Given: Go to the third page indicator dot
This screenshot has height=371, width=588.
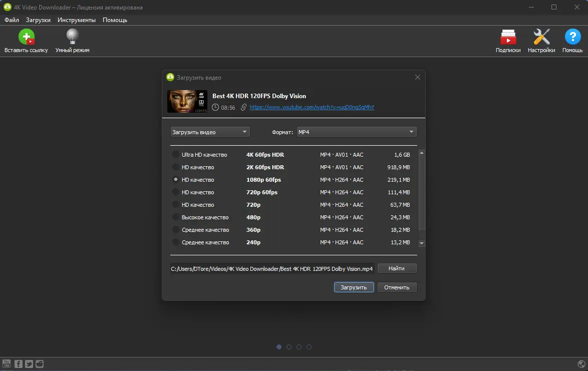Looking at the screenshot, I should (x=299, y=347).
